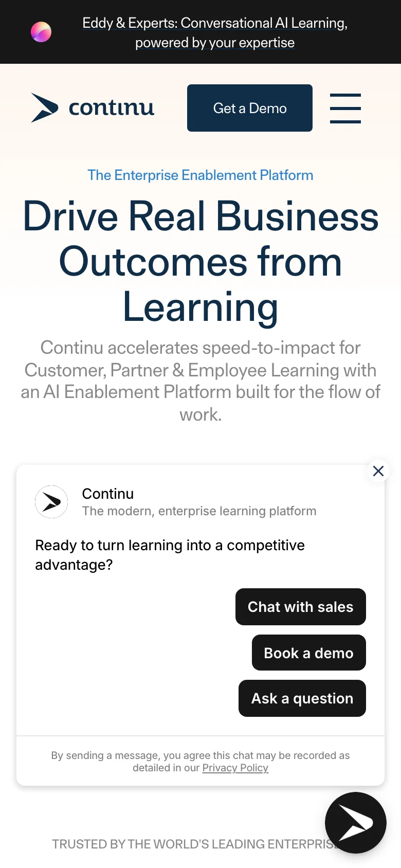Screen dimensions: 401x868
Task: Click the Continu avatar in the chat card
Action: [x=51, y=502]
